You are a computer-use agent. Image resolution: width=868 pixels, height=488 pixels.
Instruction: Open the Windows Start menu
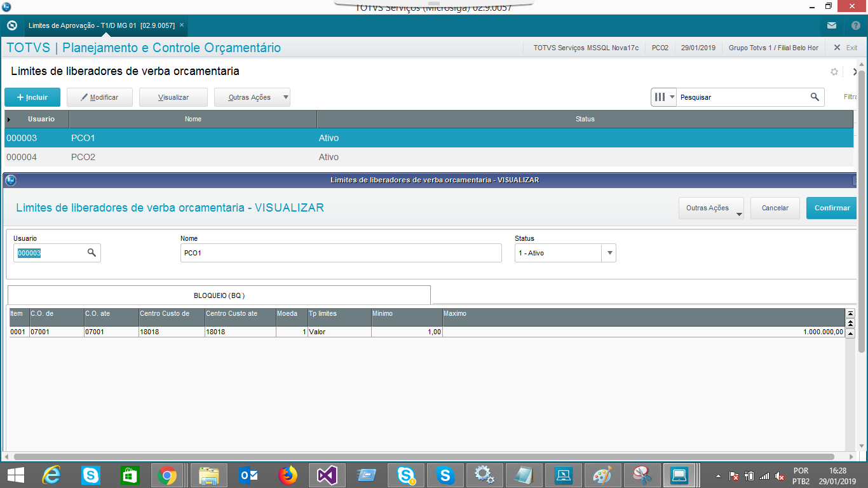click(x=15, y=475)
